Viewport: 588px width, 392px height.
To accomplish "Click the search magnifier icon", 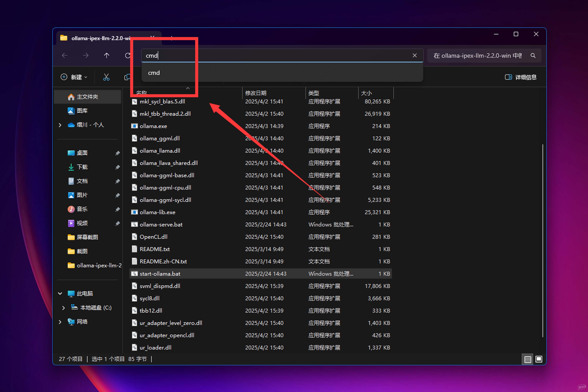I will click(x=533, y=56).
